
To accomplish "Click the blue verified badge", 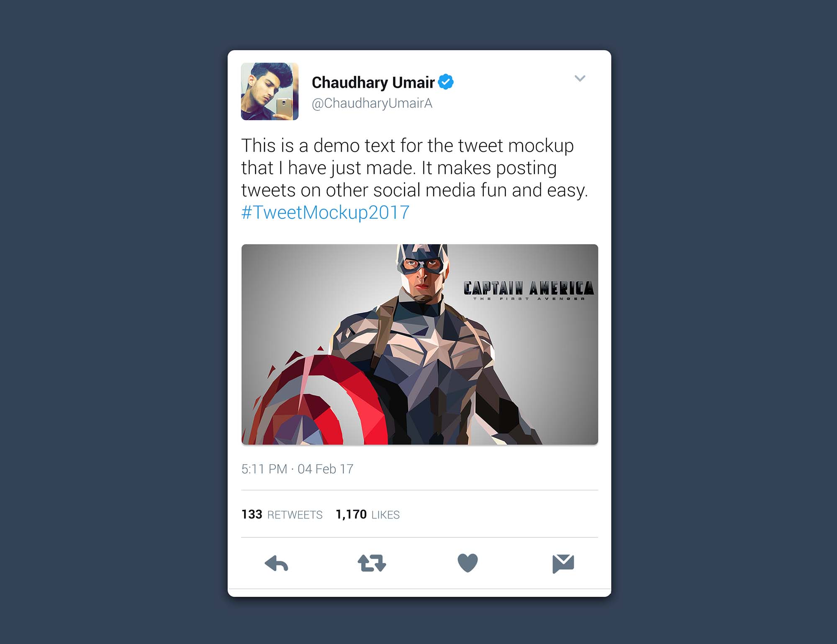I will point(446,82).
